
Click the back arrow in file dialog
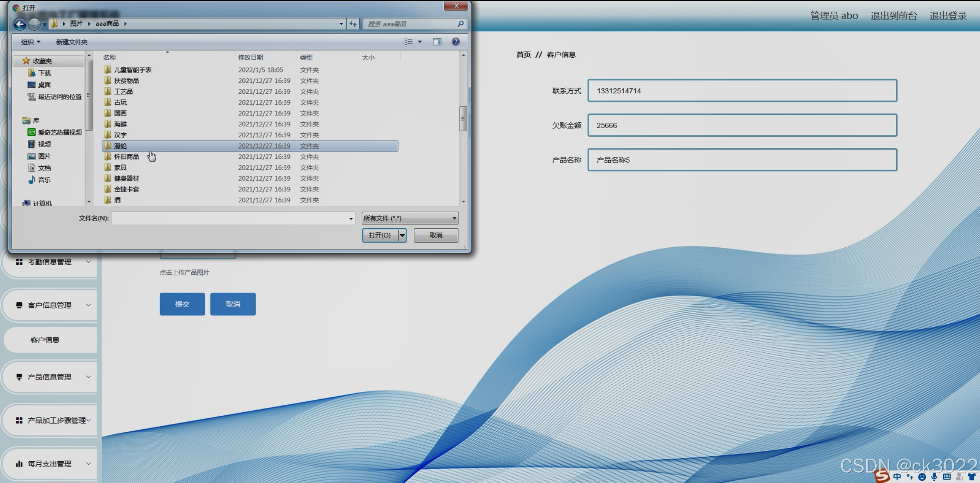tap(20, 24)
